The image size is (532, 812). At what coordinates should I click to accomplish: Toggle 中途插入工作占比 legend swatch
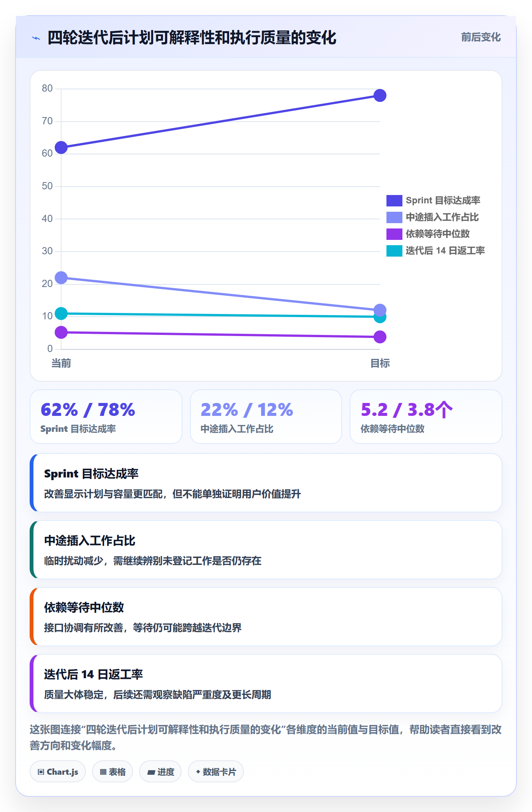pyautogui.click(x=394, y=217)
